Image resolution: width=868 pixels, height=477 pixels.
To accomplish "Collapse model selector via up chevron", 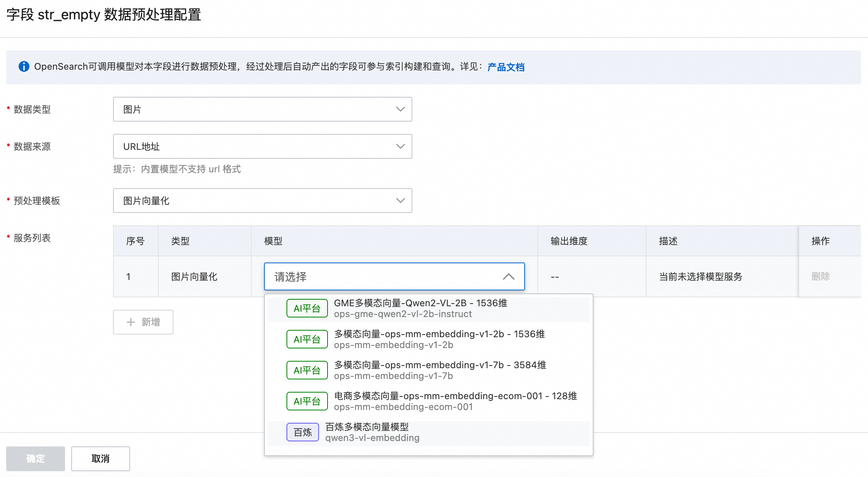I will [x=508, y=276].
